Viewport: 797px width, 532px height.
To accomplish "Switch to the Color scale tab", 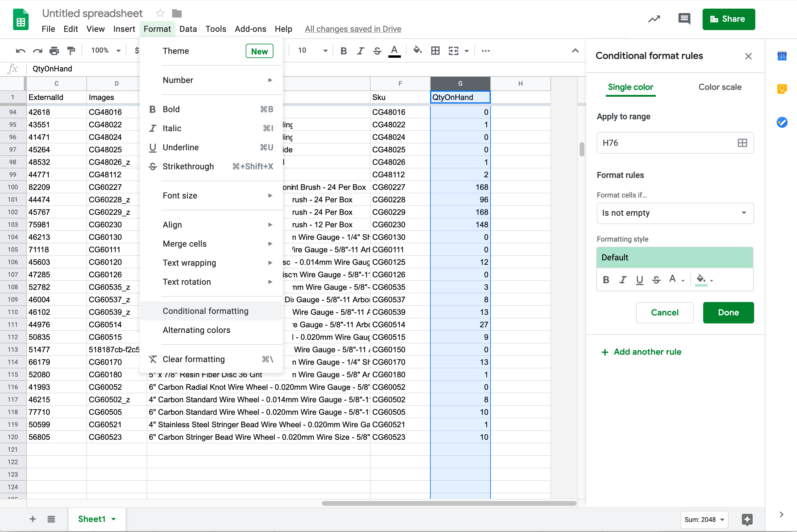I will coord(720,87).
